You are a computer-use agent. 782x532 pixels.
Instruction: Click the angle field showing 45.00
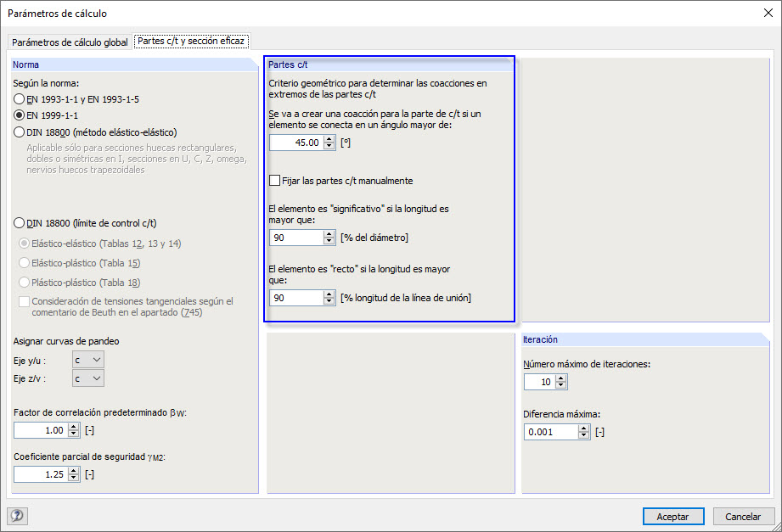[296, 143]
